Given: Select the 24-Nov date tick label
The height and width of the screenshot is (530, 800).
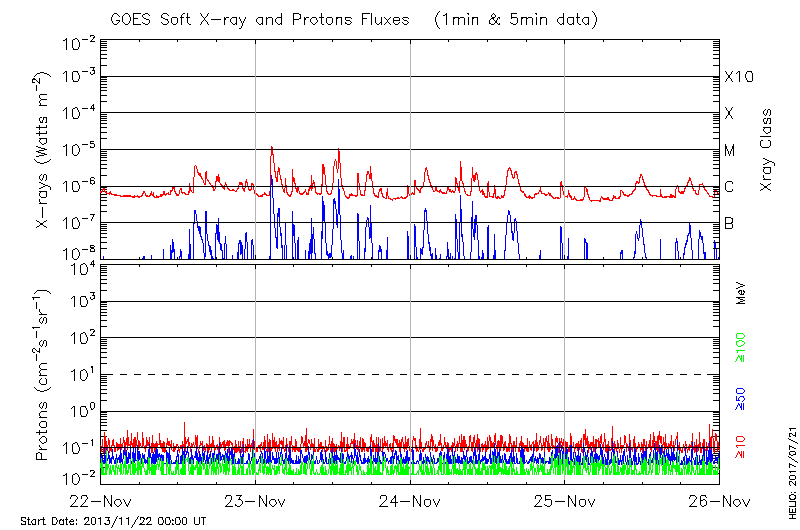Looking at the screenshot, I should pyautogui.click(x=410, y=501).
